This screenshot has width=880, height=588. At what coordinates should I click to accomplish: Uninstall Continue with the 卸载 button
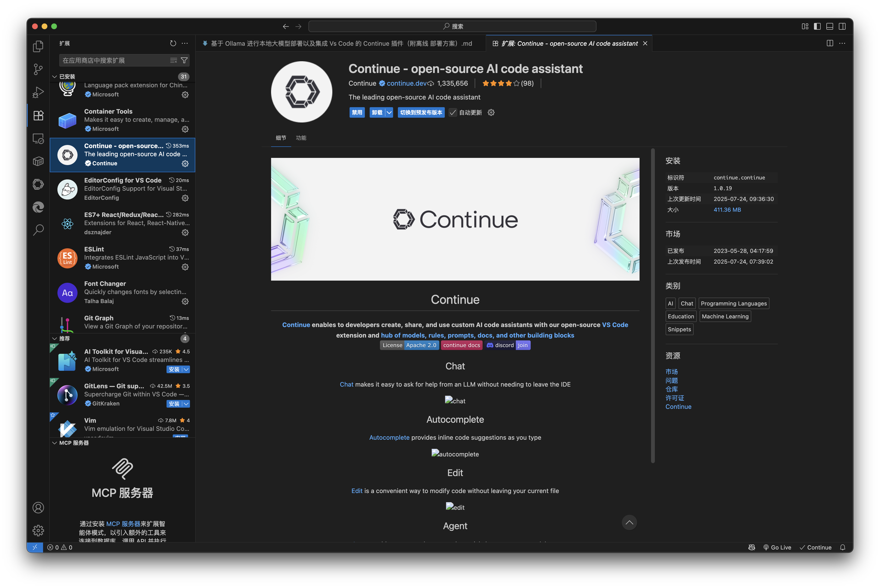377,112
